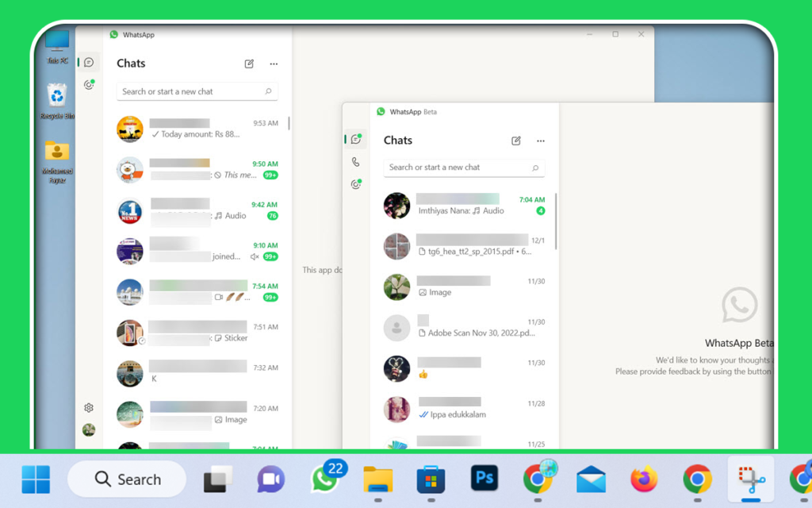Open the 7:20 AM Image chat
Screen dimensions: 812x508
(197, 414)
